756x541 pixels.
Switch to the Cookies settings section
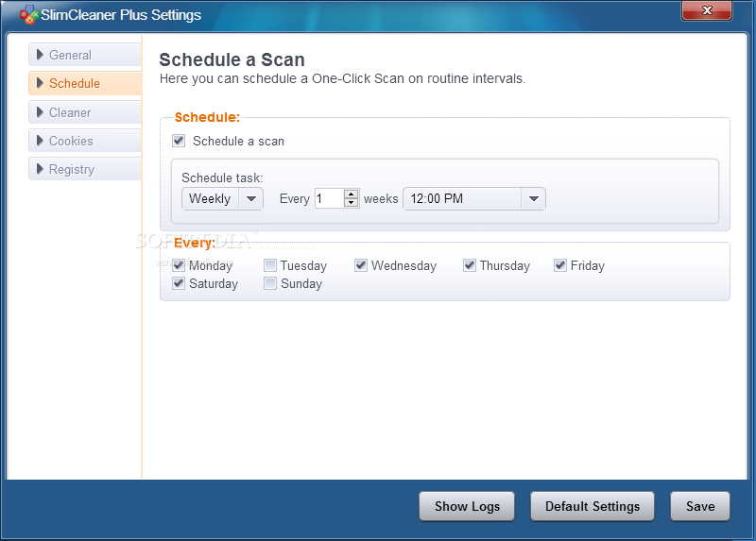tap(85, 141)
